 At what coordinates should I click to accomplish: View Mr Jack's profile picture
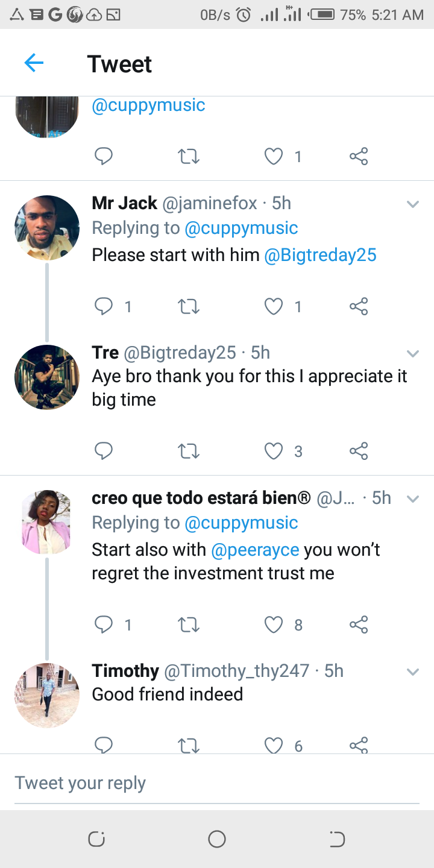[x=47, y=228]
